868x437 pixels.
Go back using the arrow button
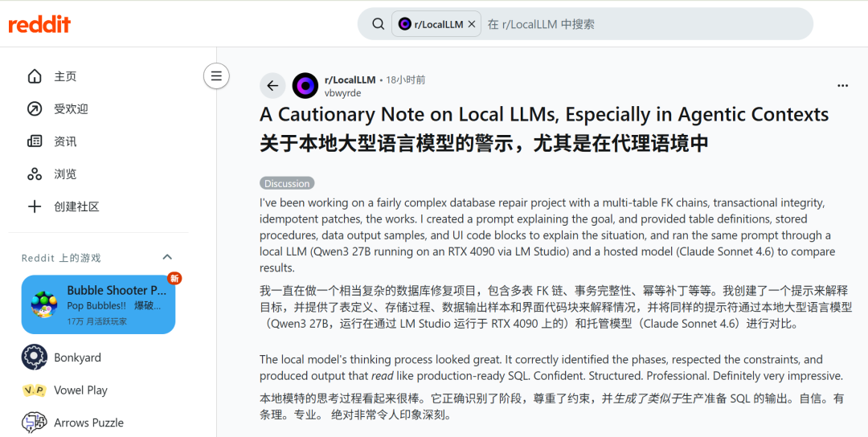coord(272,86)
